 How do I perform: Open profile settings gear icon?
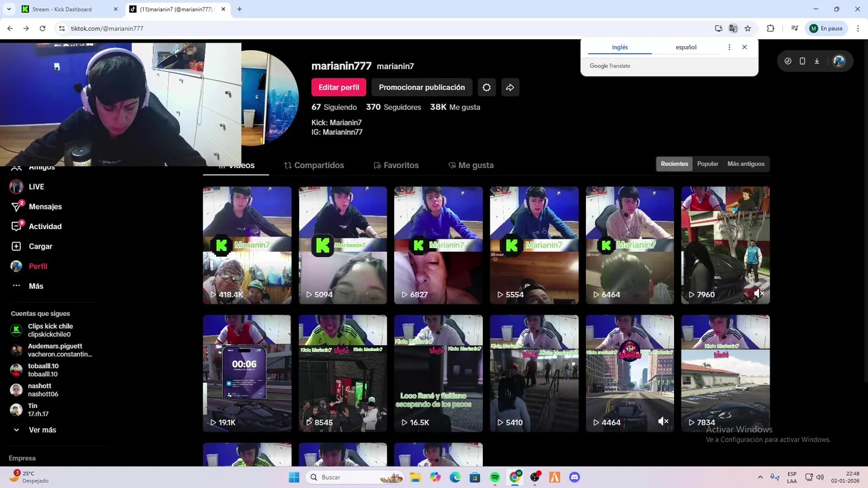486,87
